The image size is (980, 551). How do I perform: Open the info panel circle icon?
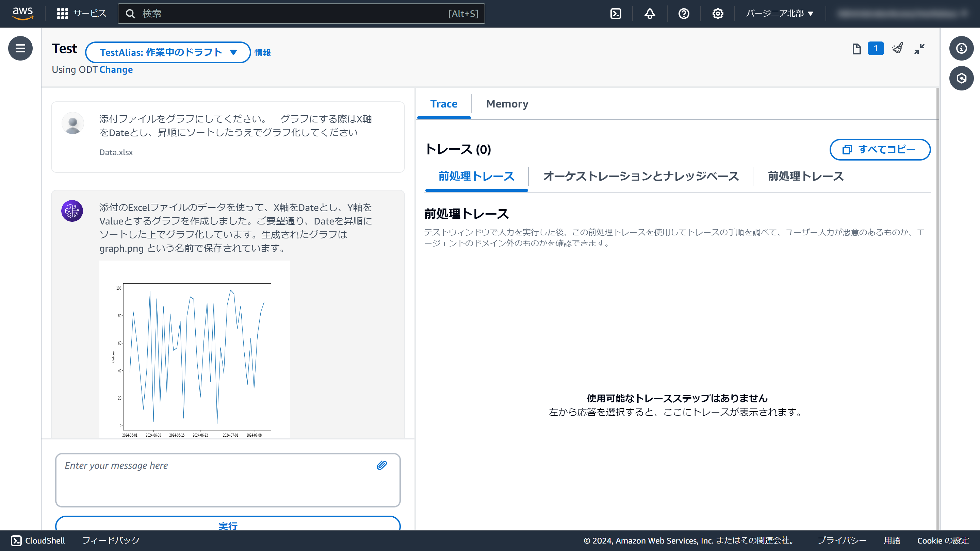961,48
